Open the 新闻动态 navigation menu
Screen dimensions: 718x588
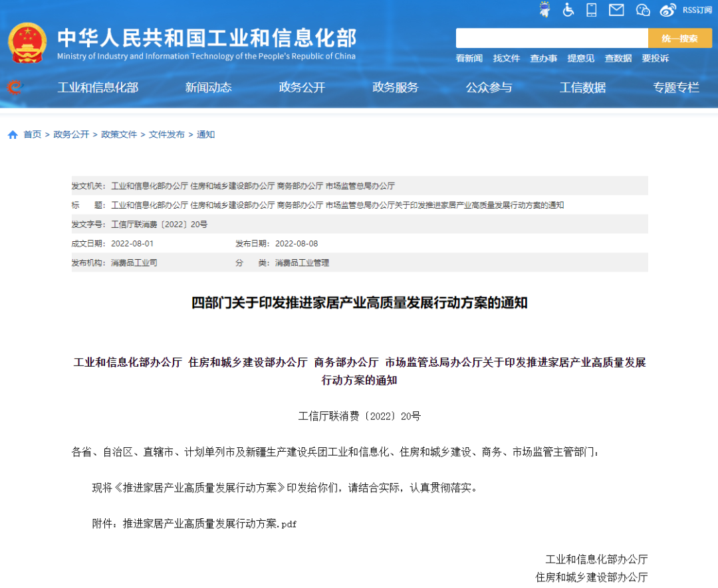[x=208, y=88]
